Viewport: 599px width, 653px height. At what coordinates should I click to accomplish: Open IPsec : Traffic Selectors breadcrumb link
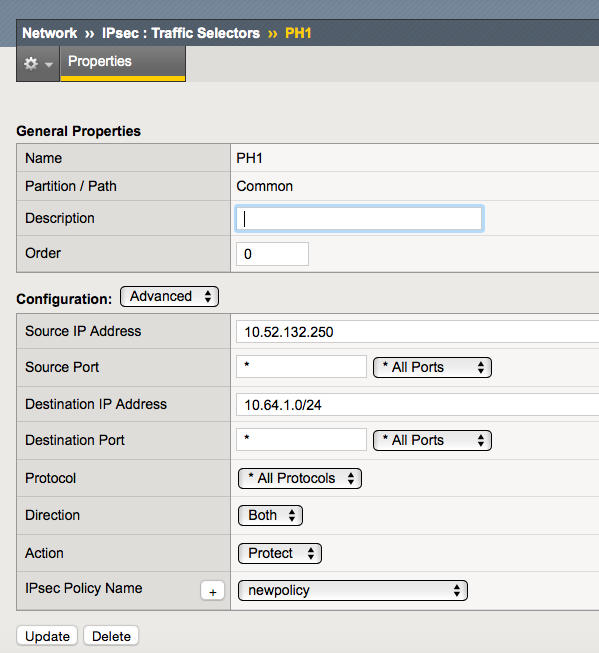click(181, 33)
